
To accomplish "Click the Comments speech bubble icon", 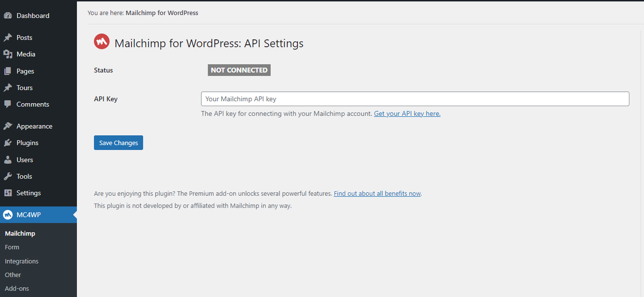I will [x=8, y=104].
